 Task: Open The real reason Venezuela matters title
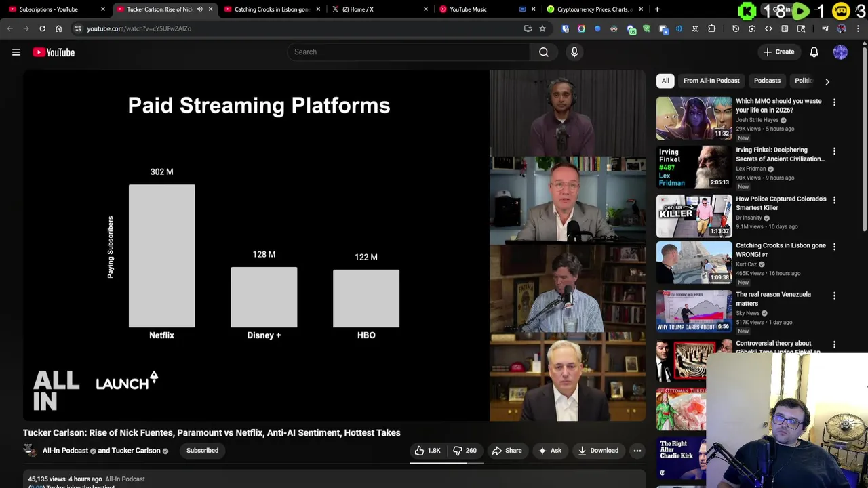coord(773,299)
